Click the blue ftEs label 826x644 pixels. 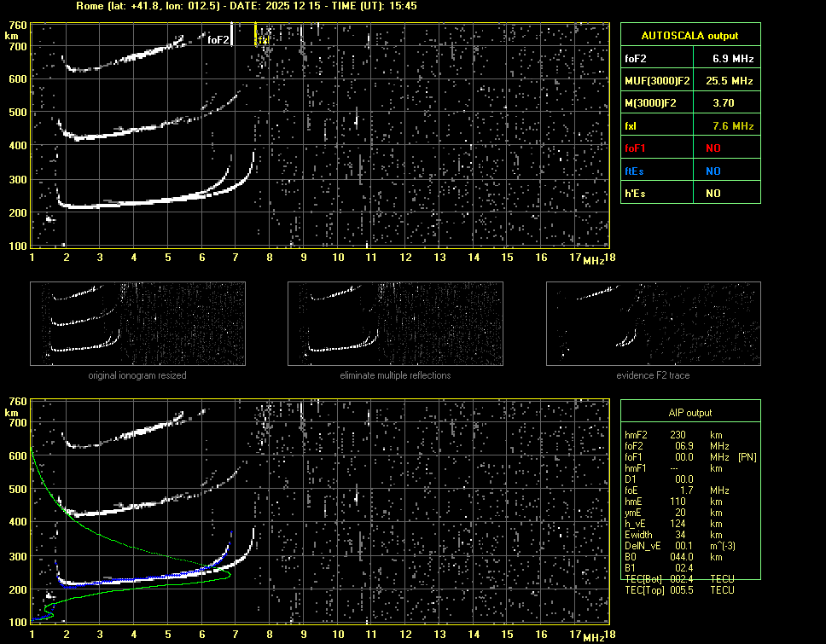tap(634, 171)
